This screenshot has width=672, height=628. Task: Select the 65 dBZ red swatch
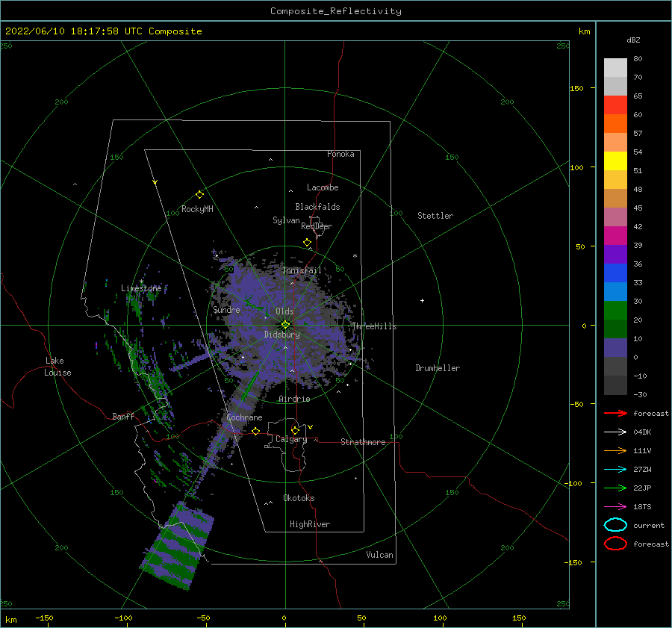pos(615,105)
